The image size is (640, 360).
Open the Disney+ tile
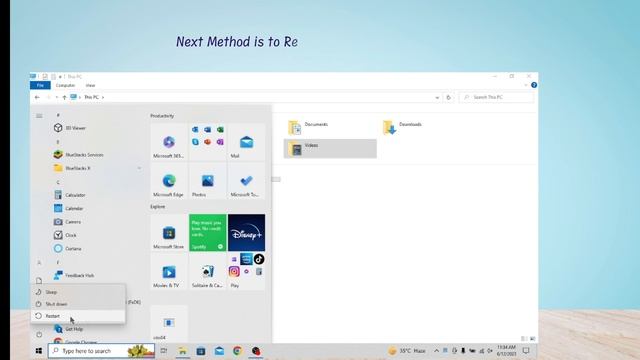pos(247,233)
